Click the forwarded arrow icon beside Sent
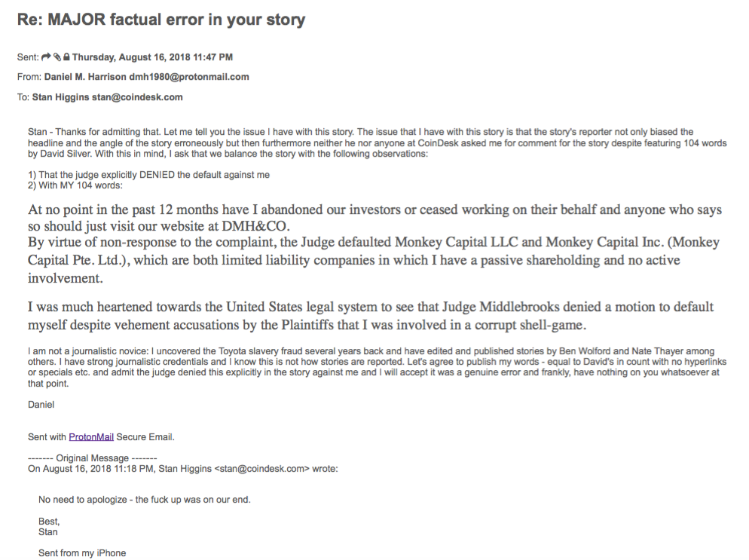 coord(45,57)
